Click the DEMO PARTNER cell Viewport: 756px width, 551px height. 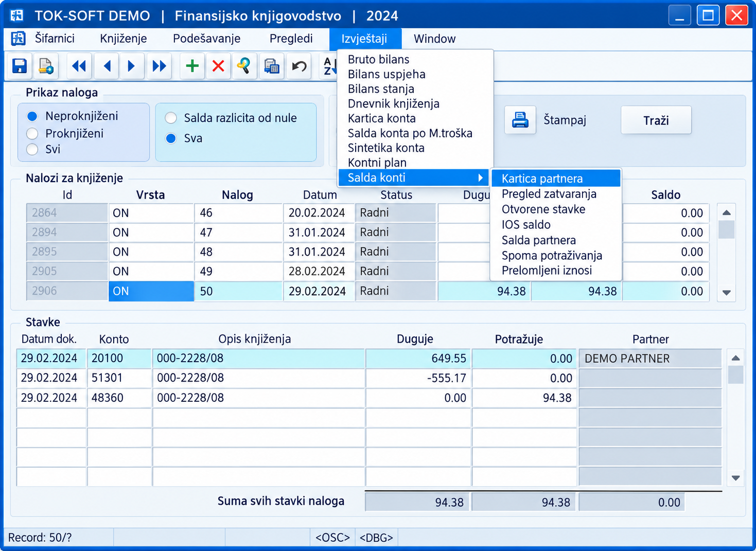650,359
